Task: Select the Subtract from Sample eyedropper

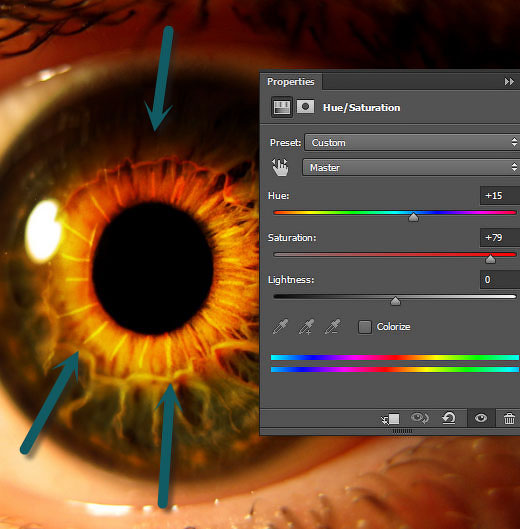Action: 333,327
